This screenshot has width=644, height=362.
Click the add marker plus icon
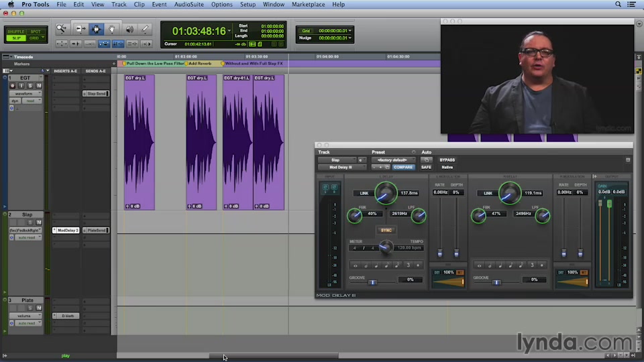coord(114,64)
